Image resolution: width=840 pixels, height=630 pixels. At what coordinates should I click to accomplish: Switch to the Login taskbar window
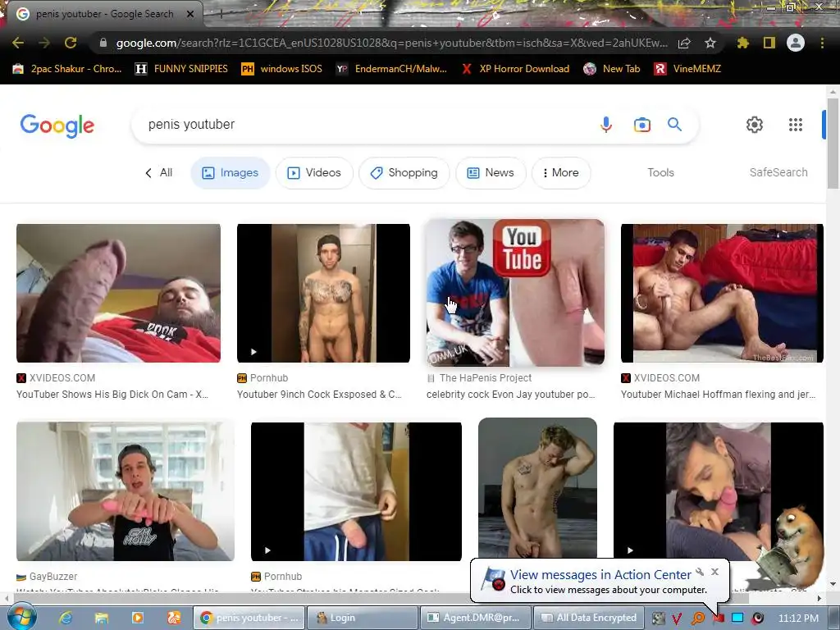coord(363,618)
